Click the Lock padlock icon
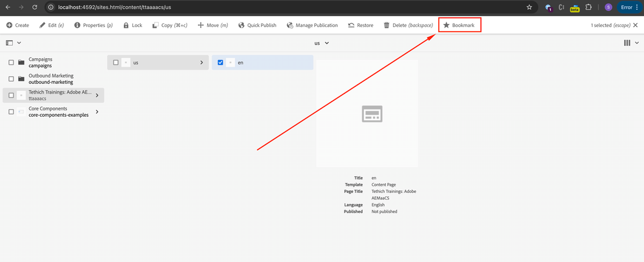Image resolution: width=644 pixels, height=262 pixels. 126,25
